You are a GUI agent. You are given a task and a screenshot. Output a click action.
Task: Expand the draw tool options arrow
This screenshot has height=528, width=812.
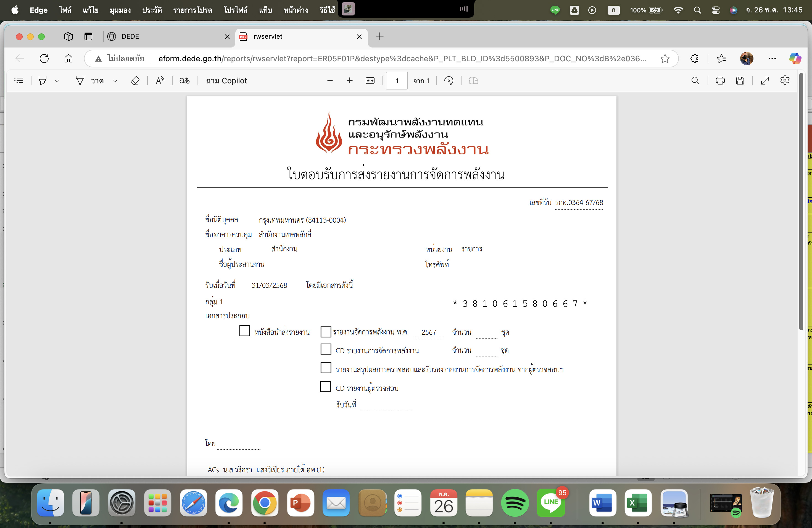pyautogui.click(x=115, y=81)
